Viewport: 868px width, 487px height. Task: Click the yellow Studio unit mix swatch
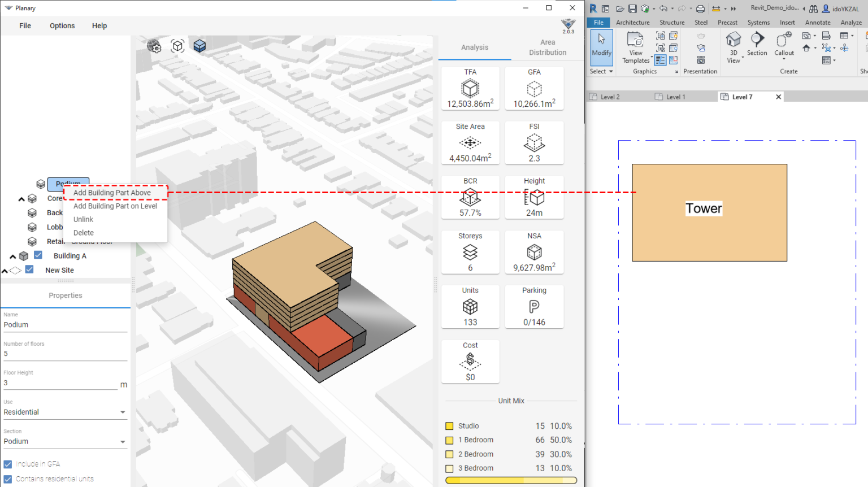(x=450, y=425)
